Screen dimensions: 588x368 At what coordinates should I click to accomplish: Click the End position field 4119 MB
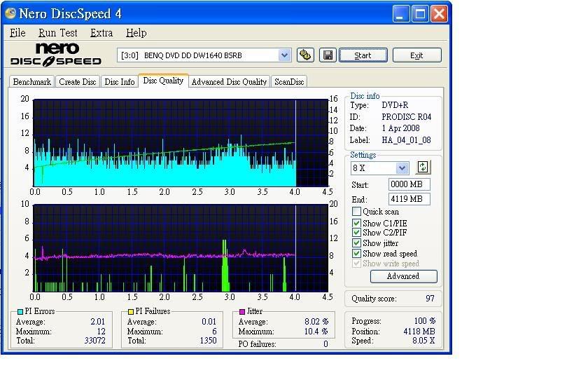click(409, 199)
